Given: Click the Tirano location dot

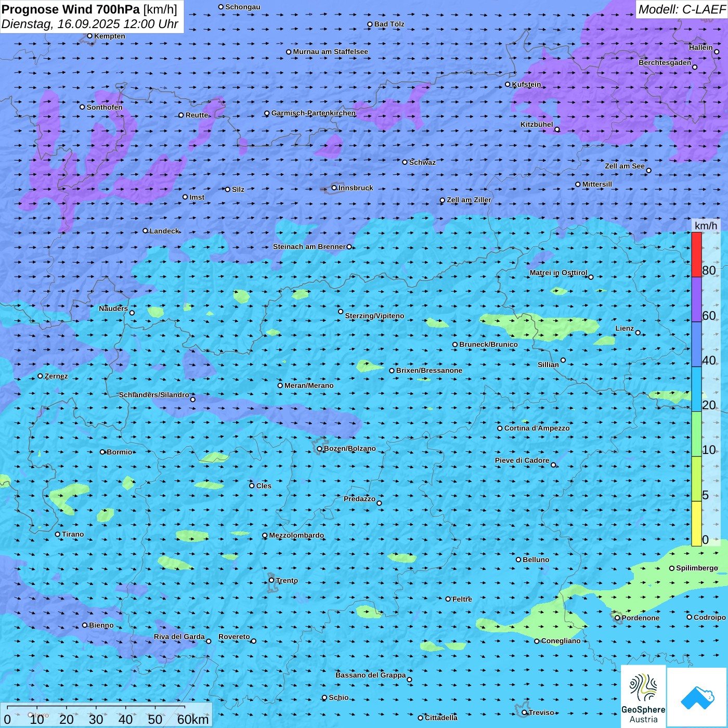Looking at the screenshot, I should point(58,534).
